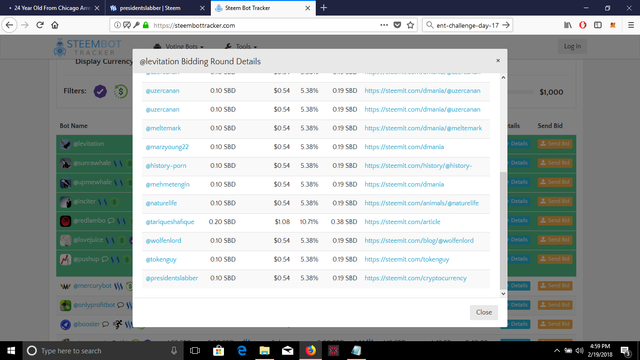The height and width of the screenshot is (360, 640).
Task: Click the green padlock site security icon
Action: click(146, 25)
